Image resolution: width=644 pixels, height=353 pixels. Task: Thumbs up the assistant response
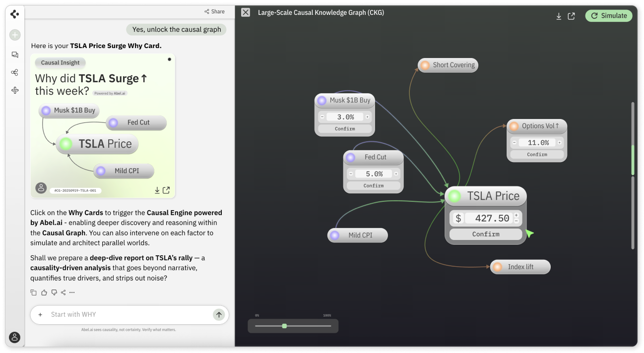click(44, 293)
